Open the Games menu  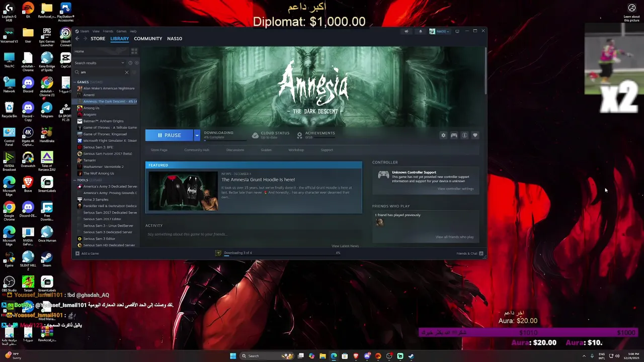pyautogui.click(x=121, y=31)
